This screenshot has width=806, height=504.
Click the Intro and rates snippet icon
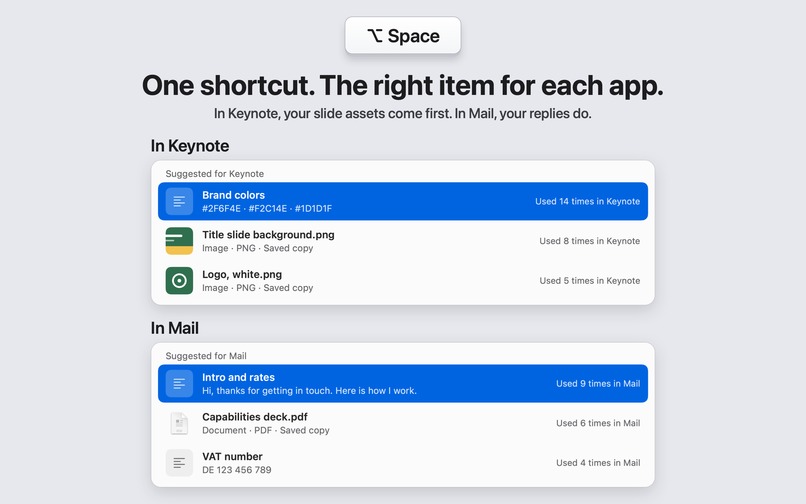[x=179, y=383]
